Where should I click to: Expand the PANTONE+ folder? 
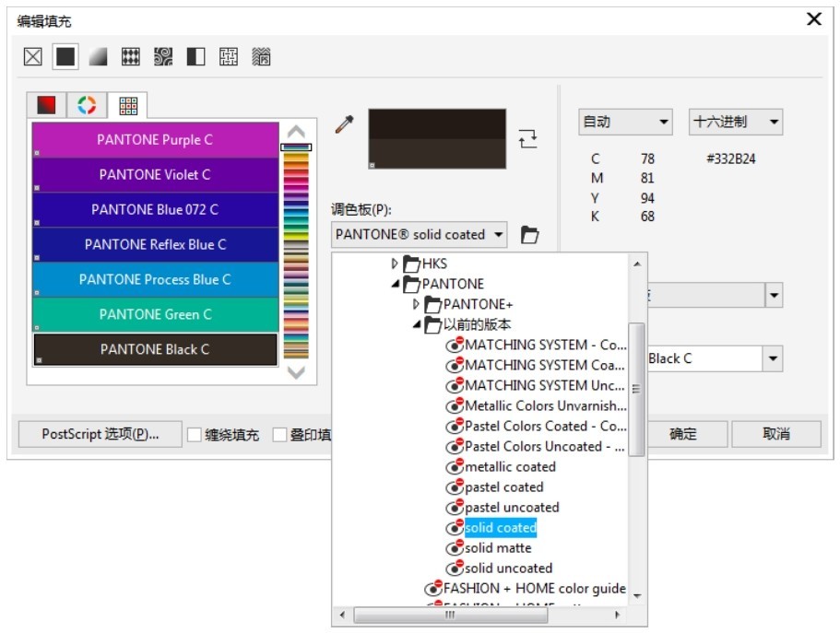click(x=416, y=304)
